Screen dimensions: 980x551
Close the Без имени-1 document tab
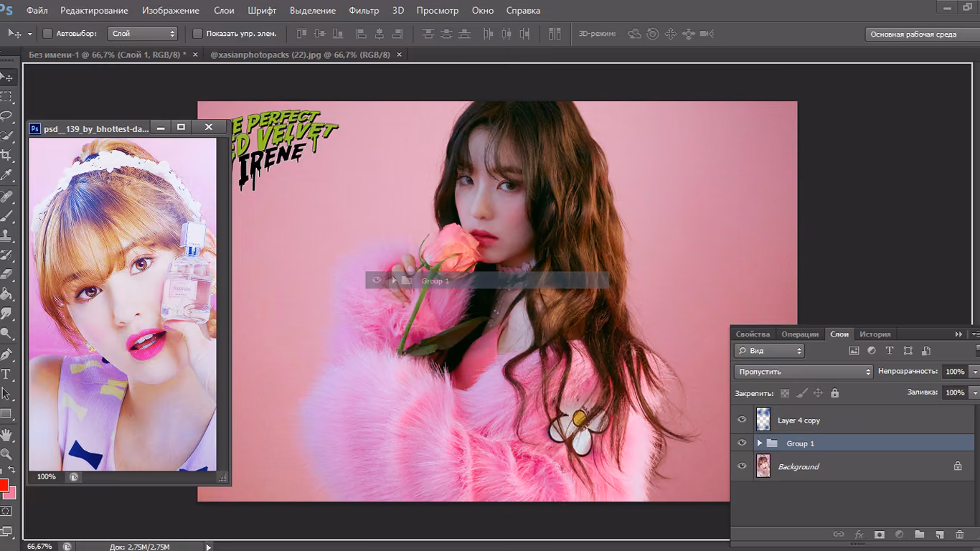click(195, 55)
